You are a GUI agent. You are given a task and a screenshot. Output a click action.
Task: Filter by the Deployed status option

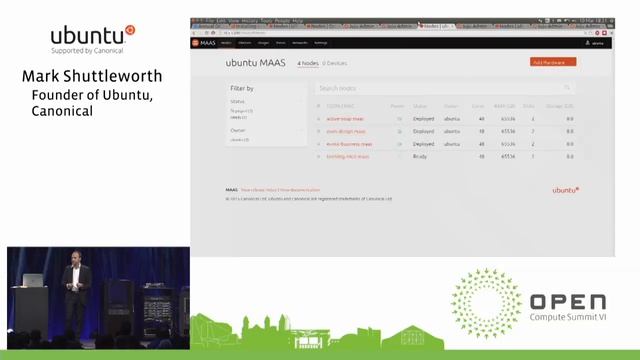tap(242, 111)
